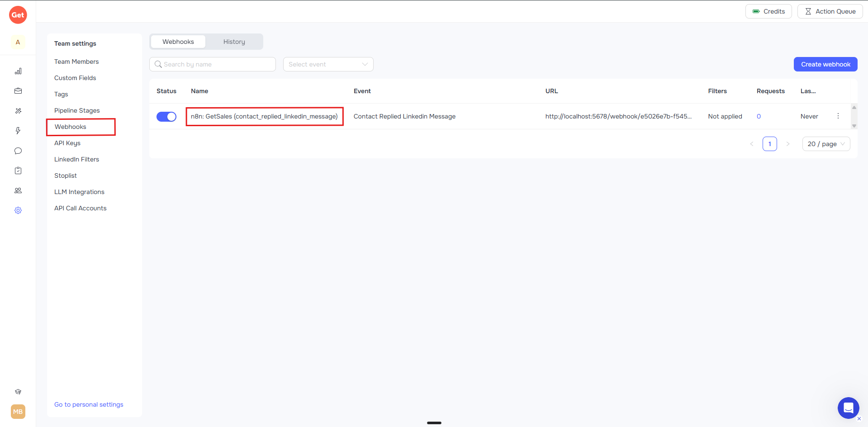Viewport: 868px width, 427px height.
Task: Open Custom Fields settings
Action: (x=75, y=78)
